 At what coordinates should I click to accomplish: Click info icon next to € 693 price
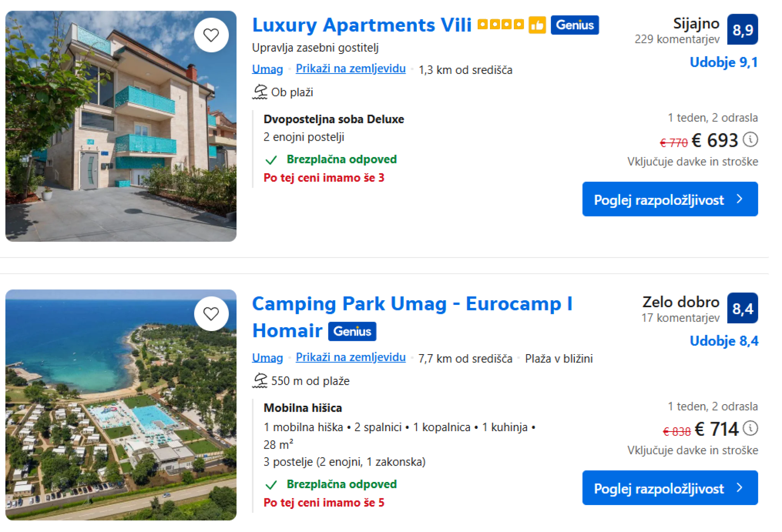pos(750,140)
